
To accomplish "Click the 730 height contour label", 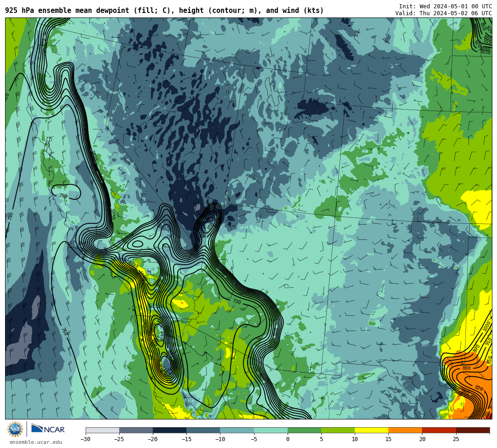I will (x=237, y=301).
